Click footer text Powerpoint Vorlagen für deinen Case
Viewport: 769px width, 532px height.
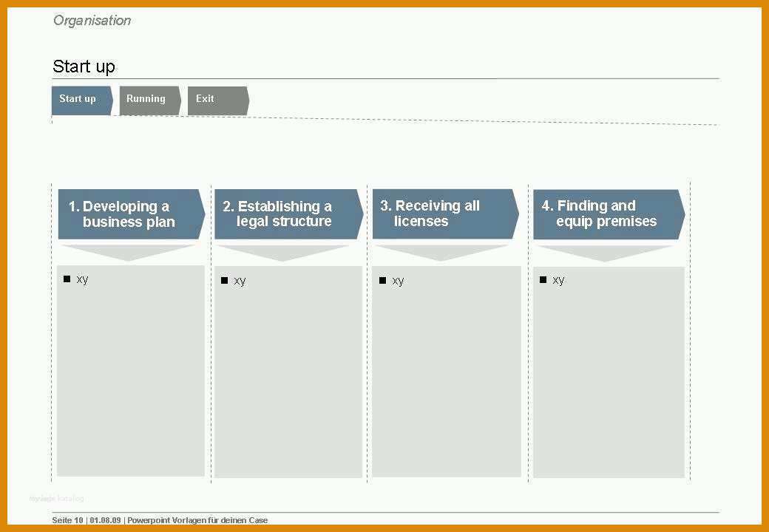pos(197,520)
